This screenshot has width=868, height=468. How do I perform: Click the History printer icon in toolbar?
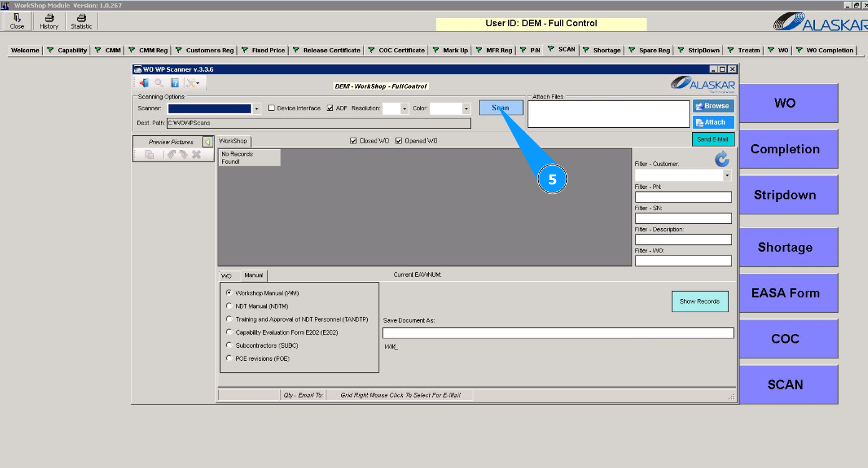[x=49, y=19]
